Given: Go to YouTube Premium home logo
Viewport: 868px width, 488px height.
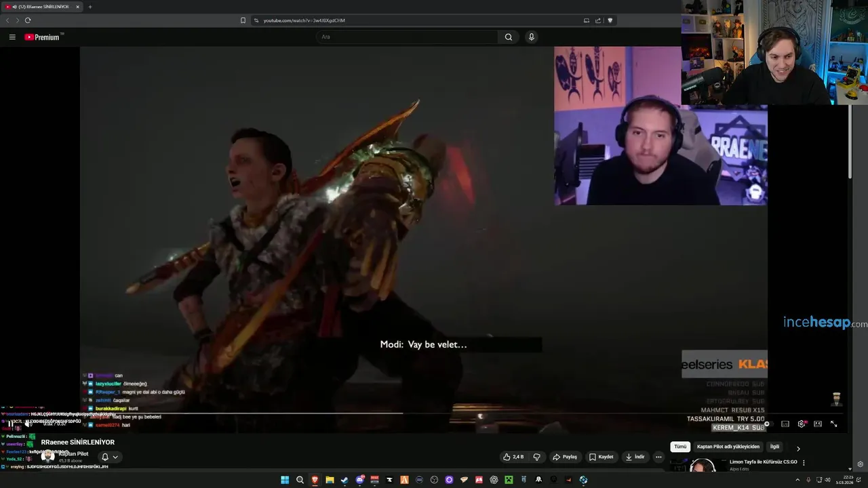Looking at the screenshot, I should [43, 37].
